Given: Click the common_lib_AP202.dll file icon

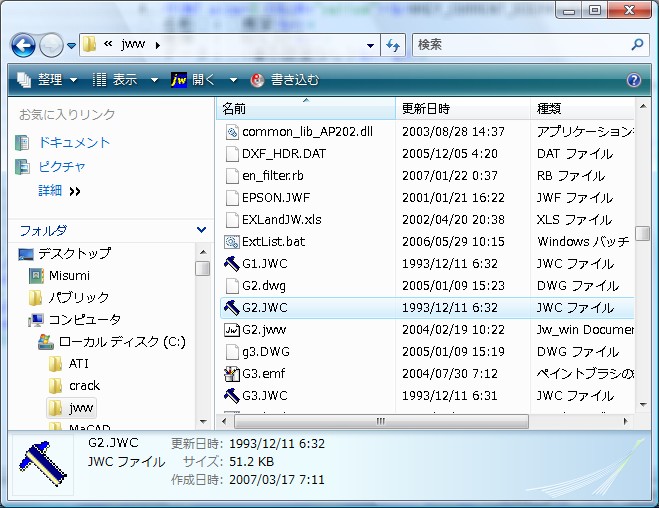Looking at the screenshot, I should click(230, 131).
